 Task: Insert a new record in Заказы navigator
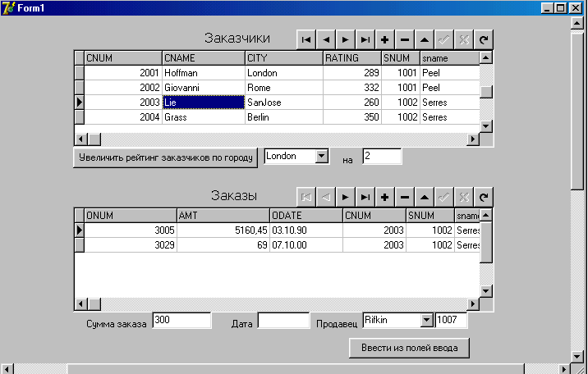click(385, 198)
